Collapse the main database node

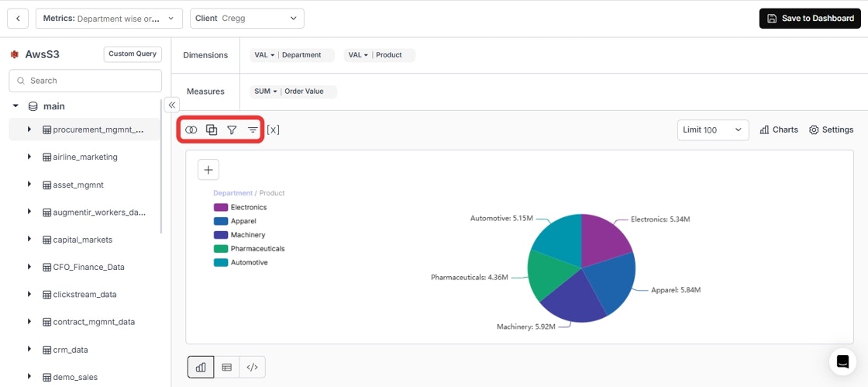click(x=15, y=105)
